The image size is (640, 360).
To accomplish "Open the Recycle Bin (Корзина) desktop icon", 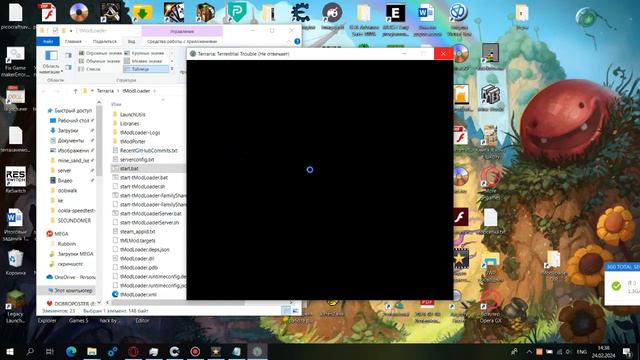I will 16,262.
